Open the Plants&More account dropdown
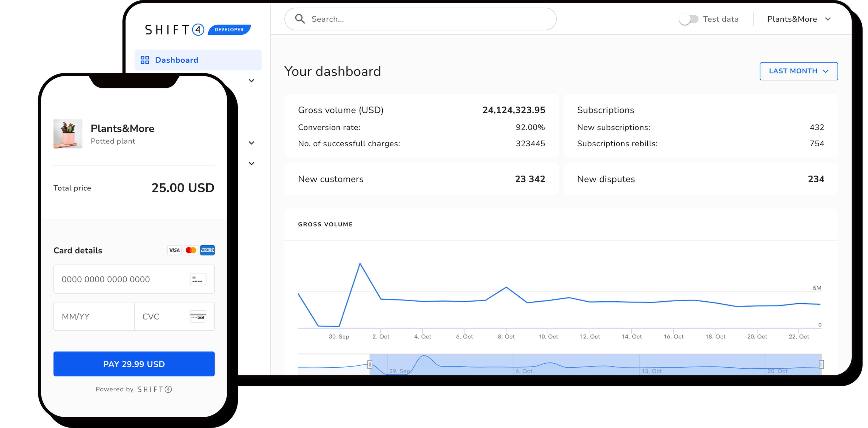Image resolution: width=868 pixels, height=428 pixels. [x=799, y=19]
